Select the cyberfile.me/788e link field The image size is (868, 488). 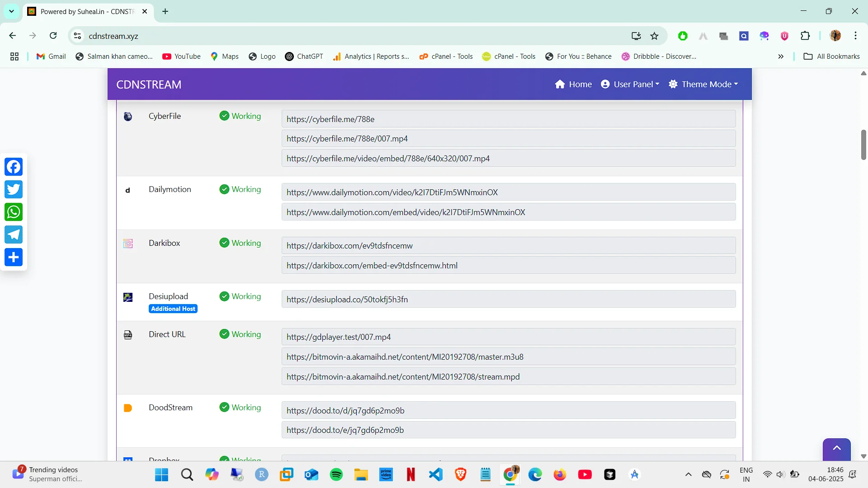point(509,119)
